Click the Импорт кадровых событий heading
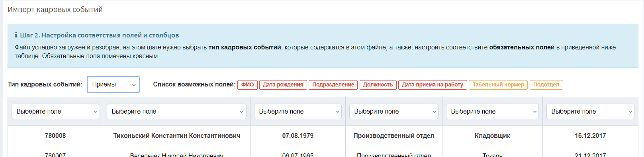Image resolution: width=644 pixels, height=157 pixels. coord(55,10)
